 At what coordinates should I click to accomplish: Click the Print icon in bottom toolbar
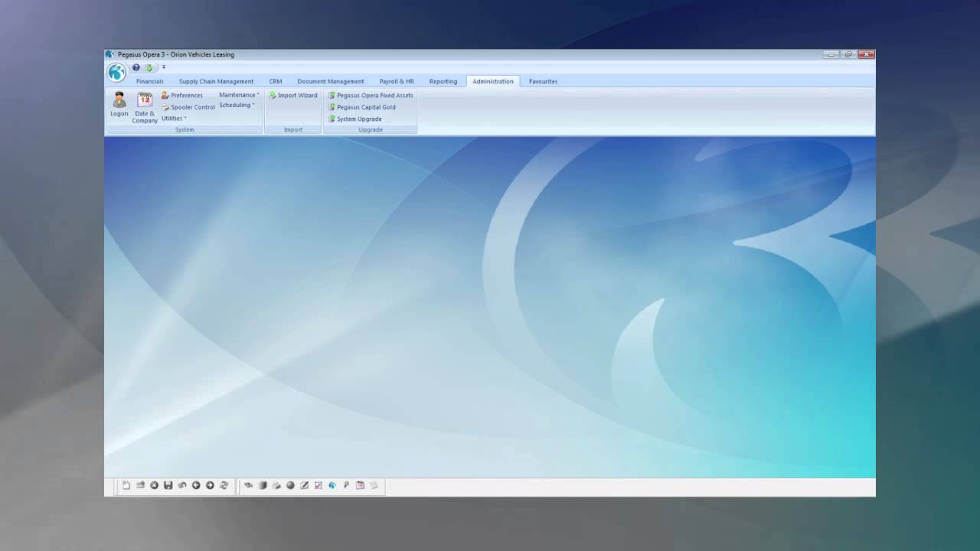276,485
